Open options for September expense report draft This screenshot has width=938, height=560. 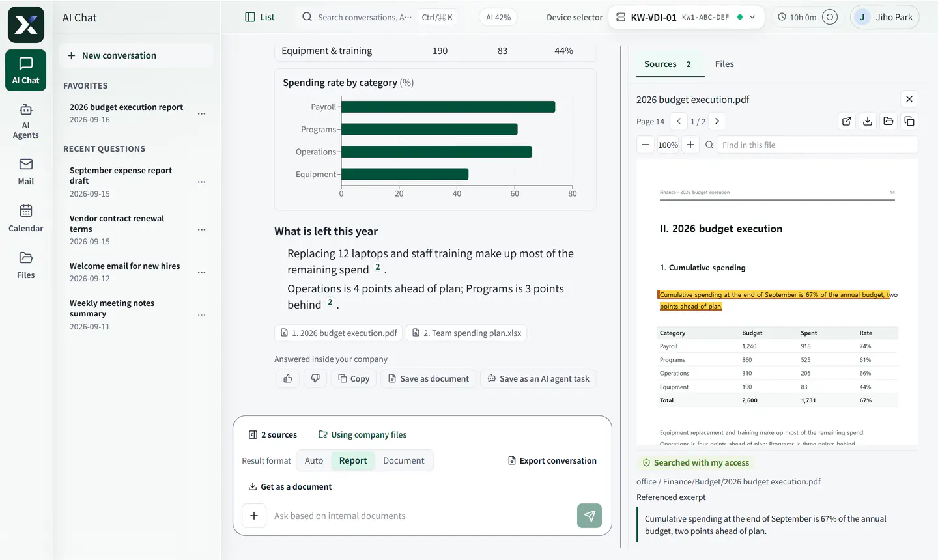pyautogui.click(x=202, y=182)
